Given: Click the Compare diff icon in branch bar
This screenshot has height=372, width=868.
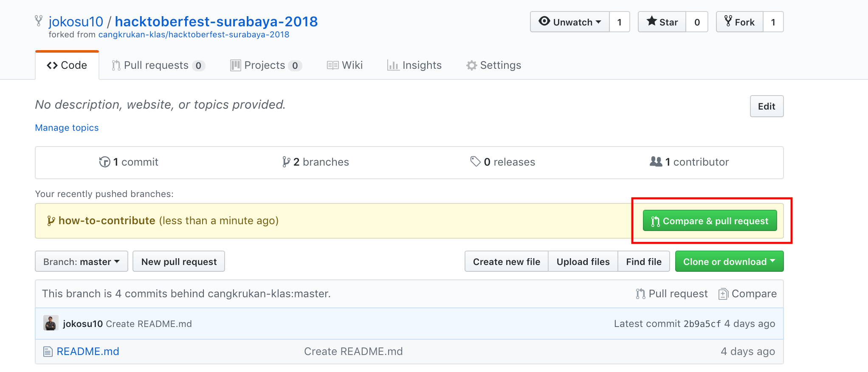Looking at the screenshot, I should 723,294.
